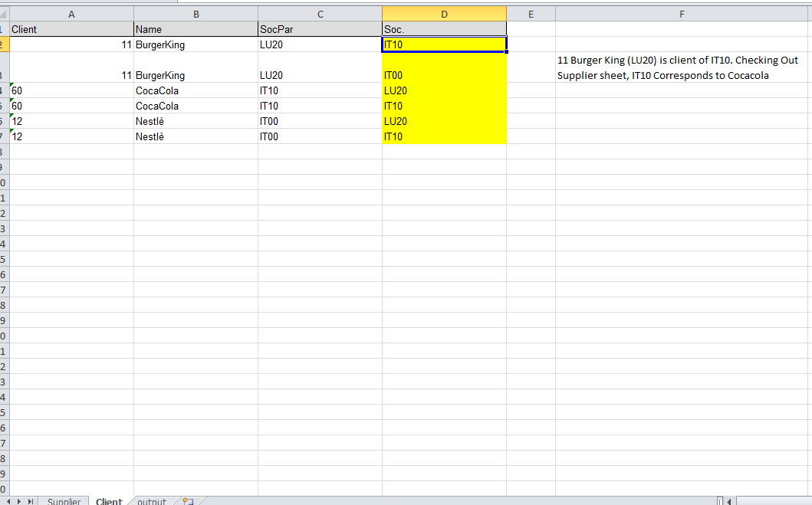Click the note text '11 Burger King (LU20) is client of IT10'
This screenshot has height=505, width=812.
644,60
